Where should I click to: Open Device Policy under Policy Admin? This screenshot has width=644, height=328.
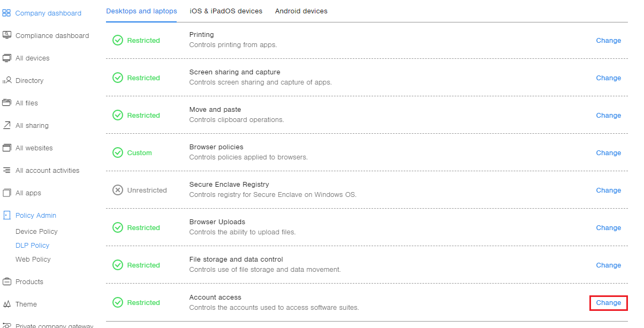click(36, 231)
